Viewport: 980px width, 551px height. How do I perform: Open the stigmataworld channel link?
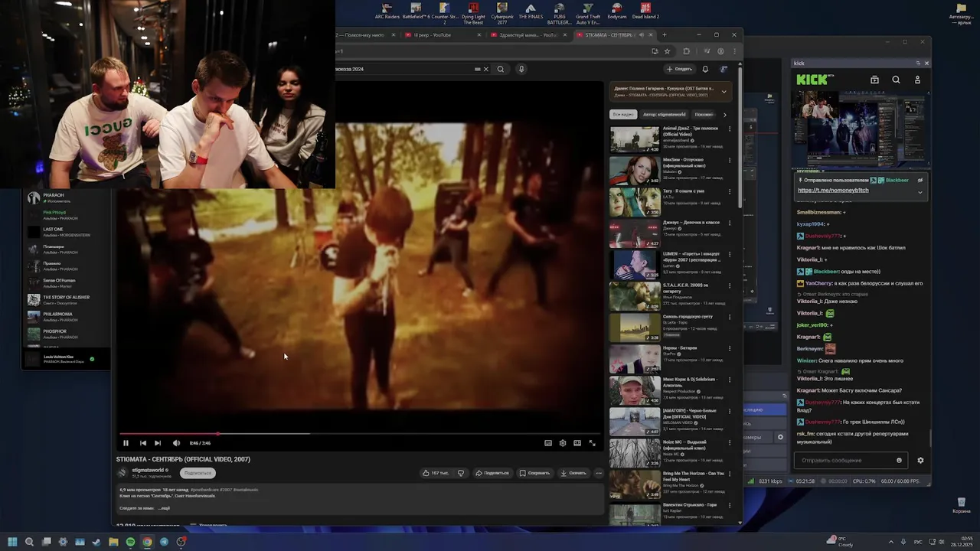click(148, 470)
